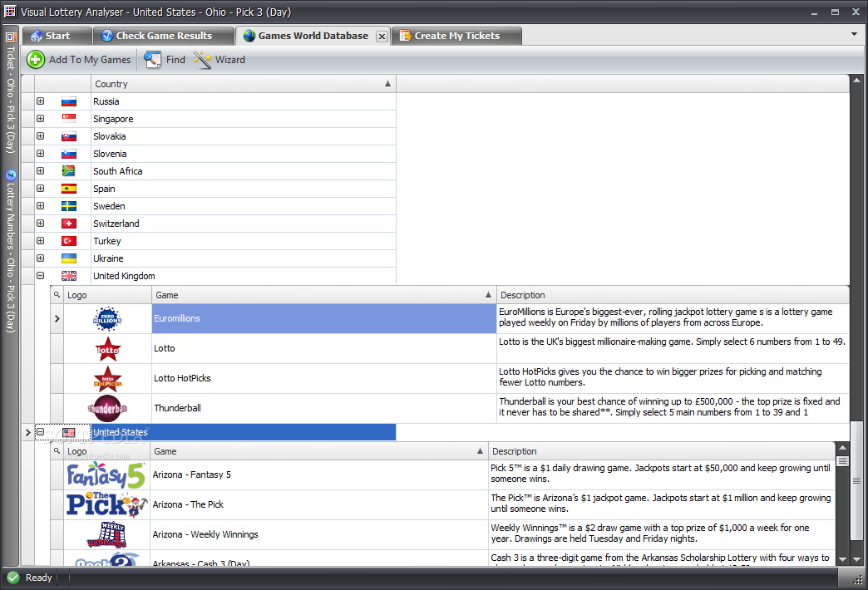Select the Lotto HotPicks game cell
This screenshot has width=868, height=590.
tap(324, 379)
